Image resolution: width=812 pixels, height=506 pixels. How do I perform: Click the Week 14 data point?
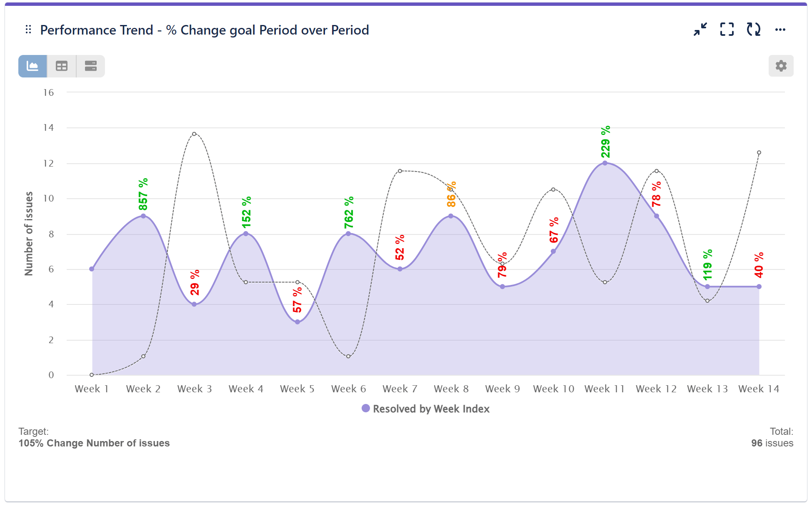point(759,286)
